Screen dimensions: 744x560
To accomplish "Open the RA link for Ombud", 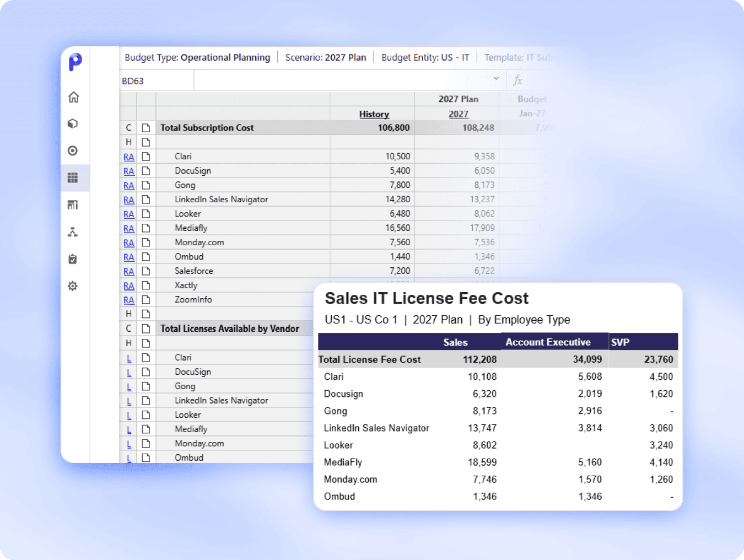I will point(129,257).
